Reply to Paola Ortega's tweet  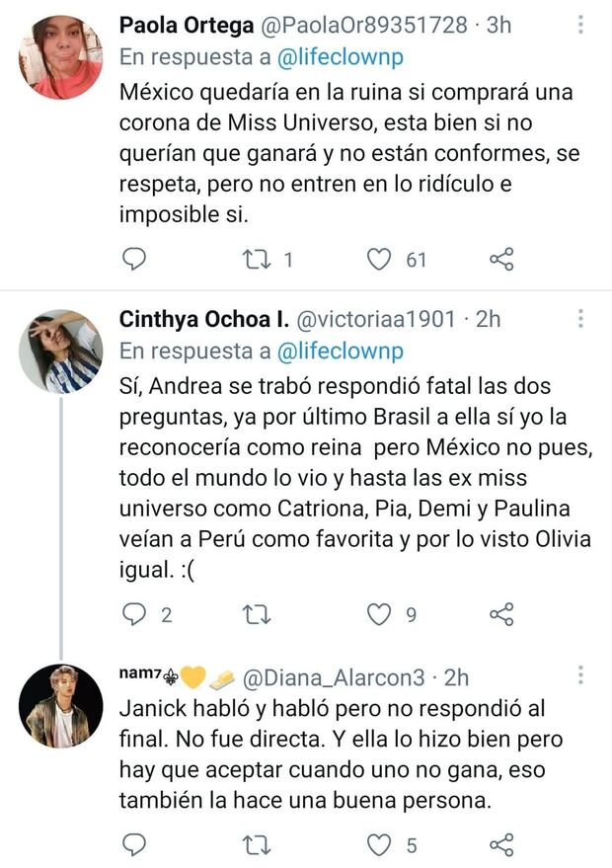click(133, 259)
